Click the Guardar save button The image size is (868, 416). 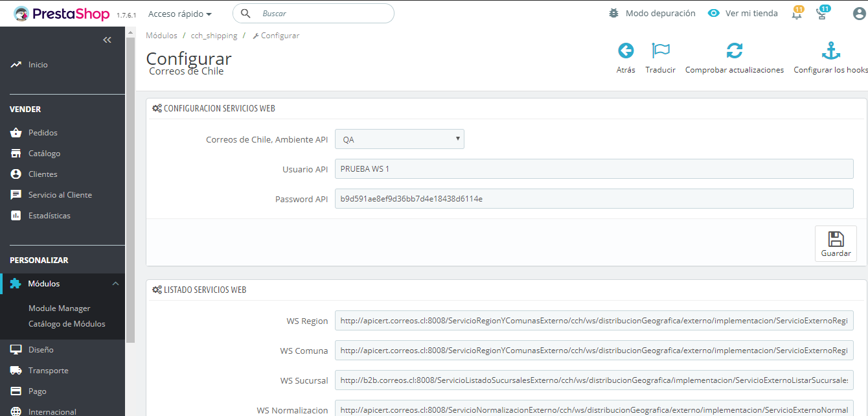pos(836,244)
